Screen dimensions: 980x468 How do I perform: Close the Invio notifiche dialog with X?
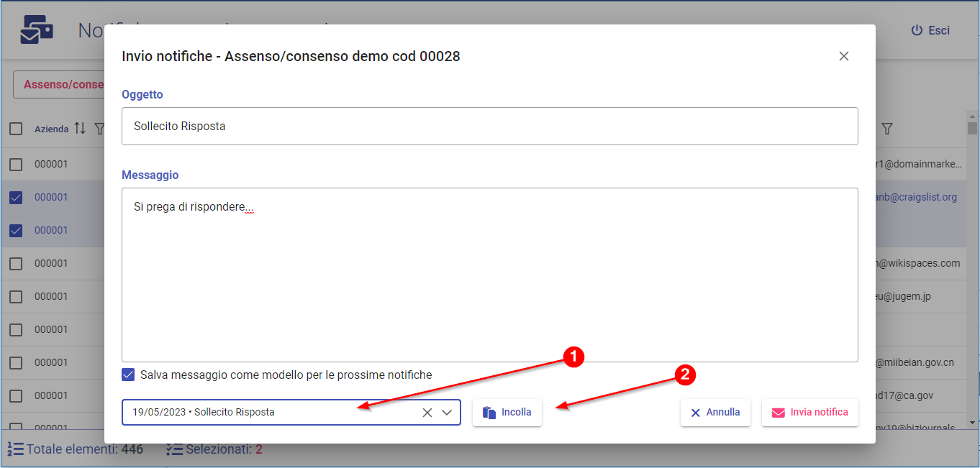(x=844, y=56)
